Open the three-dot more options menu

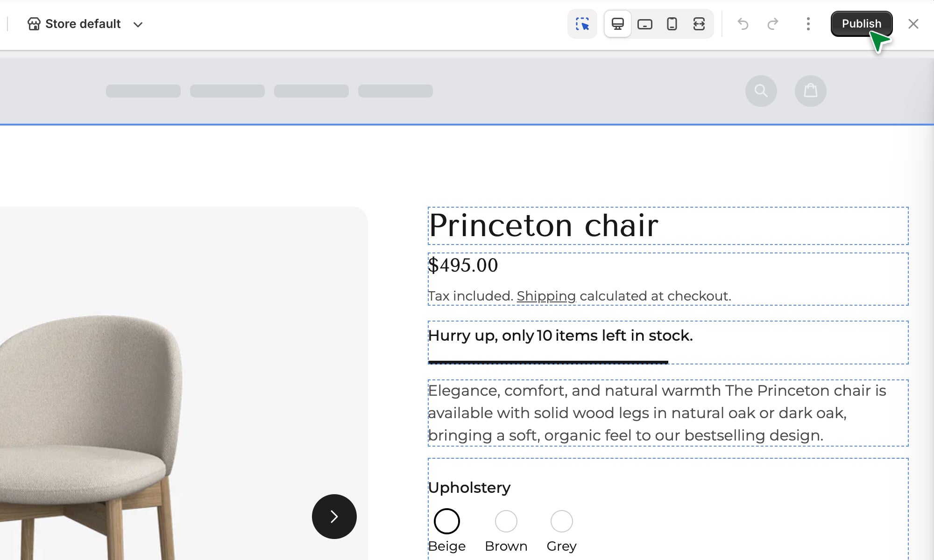click(x=808, y=24)
